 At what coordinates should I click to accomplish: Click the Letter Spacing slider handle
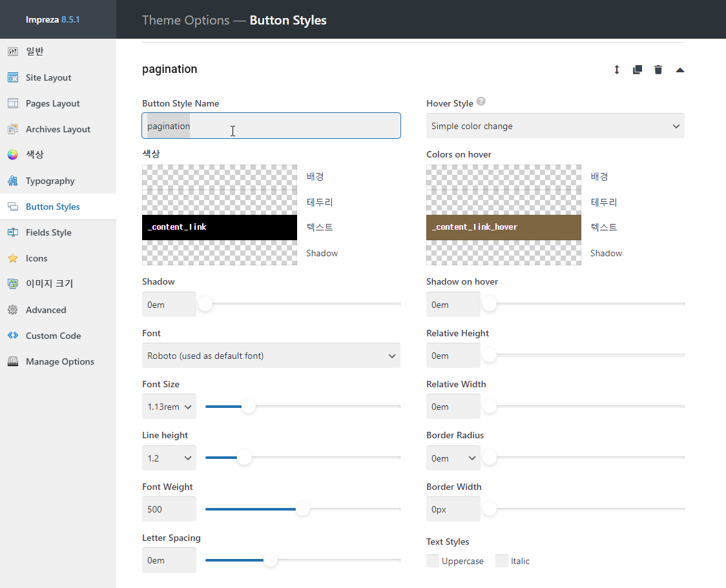click(271, 560)
